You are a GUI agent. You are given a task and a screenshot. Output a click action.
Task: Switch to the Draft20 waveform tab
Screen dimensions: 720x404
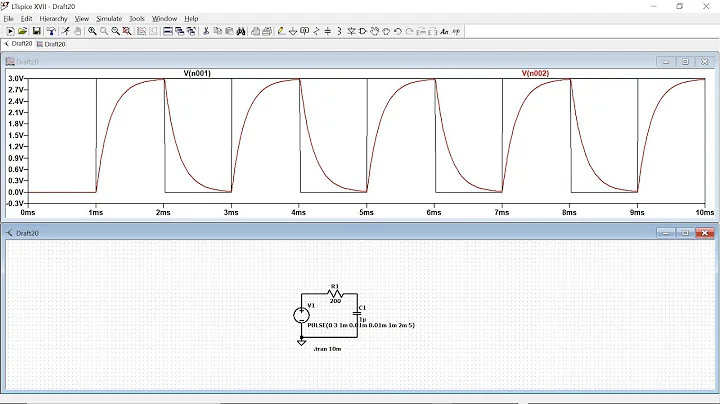click(51, 44)
